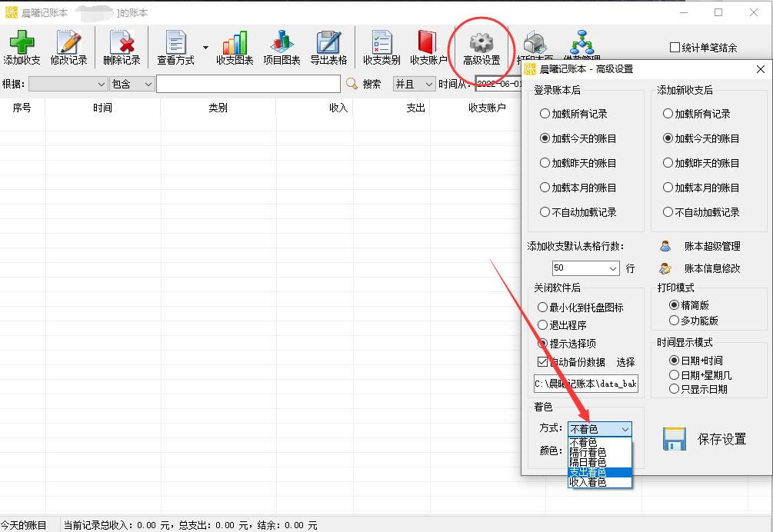Open the 50 行 row count dropdown
773x532 pixels.
[x=613, y=268]
